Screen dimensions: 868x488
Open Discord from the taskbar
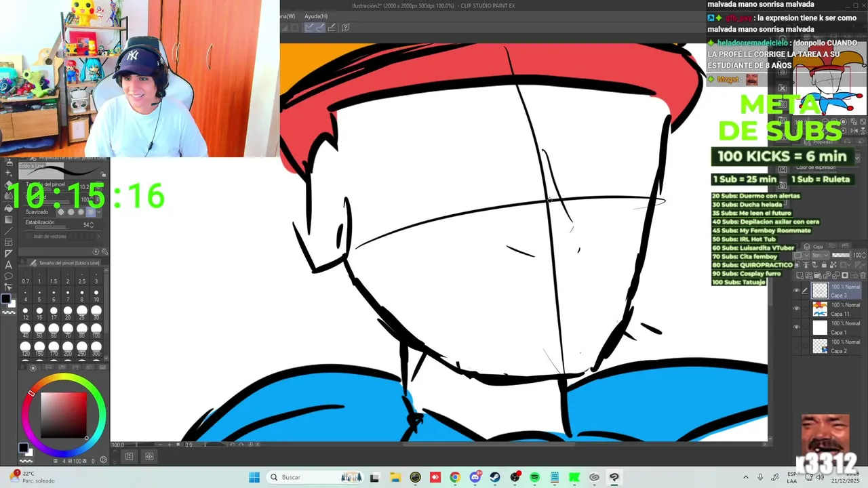(x=475, y=477)
